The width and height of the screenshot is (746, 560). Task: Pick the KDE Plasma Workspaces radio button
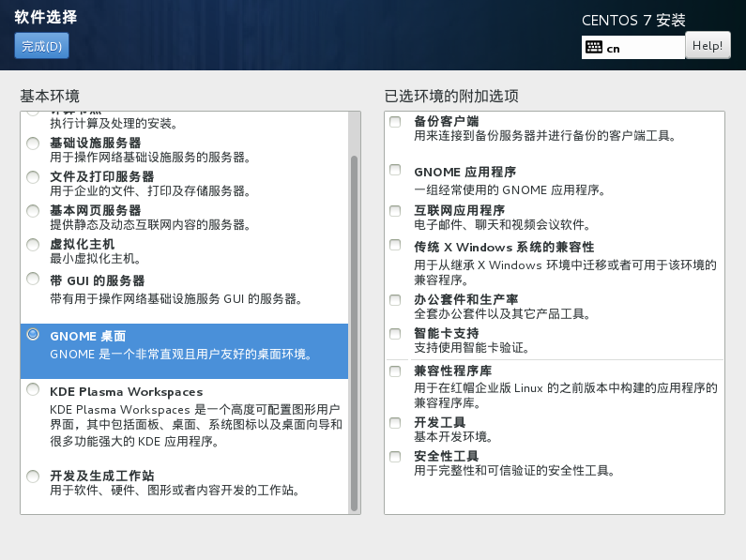[33, 389]
